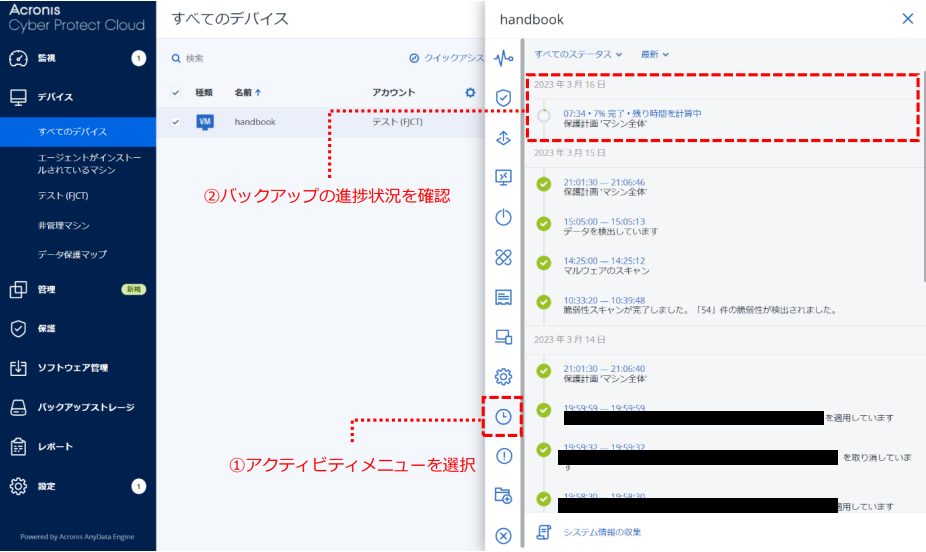The height and width of the screenshot is (552, 926).
Task: Toggle the select-all checkbox in table header
Action: 176,93
